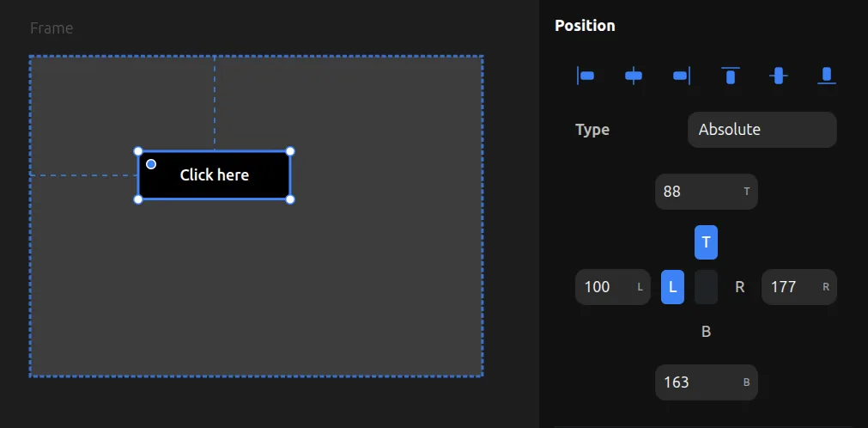Click the align left icon
The image size is (868, 428).
[x=586, y=76]
